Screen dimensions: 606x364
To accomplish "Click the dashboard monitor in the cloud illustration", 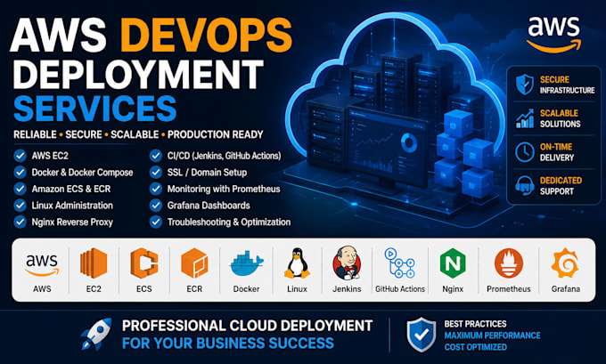I will pyautogui.click(x=387, y=149).
